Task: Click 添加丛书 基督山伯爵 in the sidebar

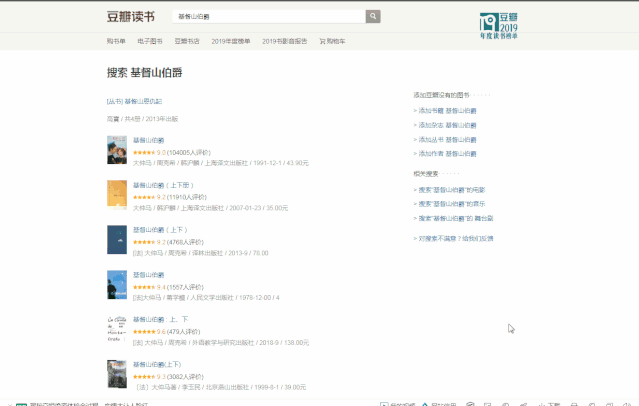Action: click(445, 139)
